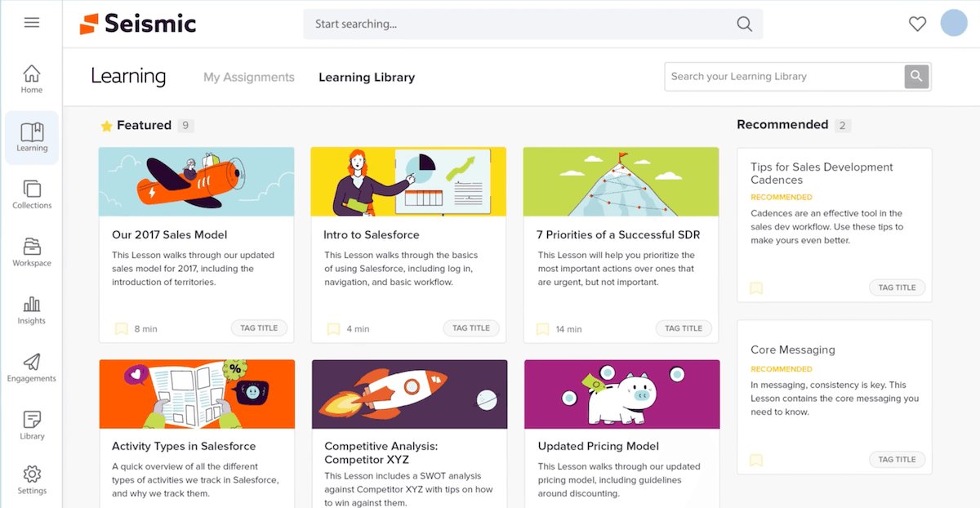Click Tag Title on 7 Priorities card
The width and height of the screenshot is (980, 508).
(683, 328)
